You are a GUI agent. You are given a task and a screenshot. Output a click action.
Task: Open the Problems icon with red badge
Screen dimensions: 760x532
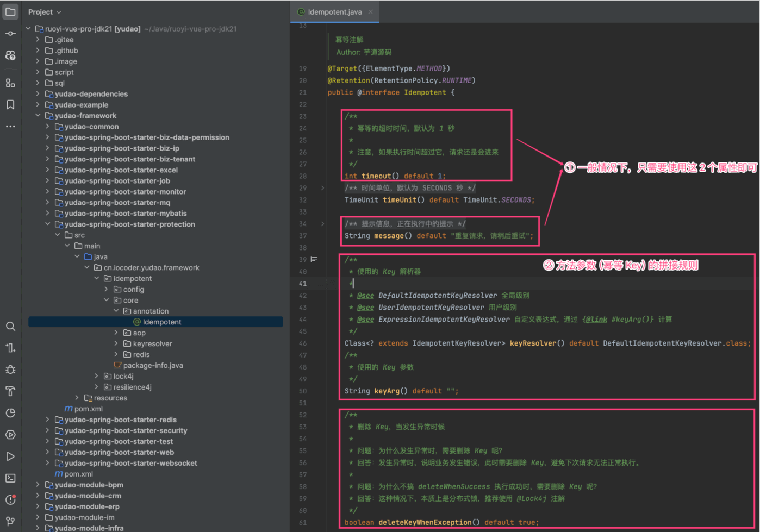pos(10,499)
